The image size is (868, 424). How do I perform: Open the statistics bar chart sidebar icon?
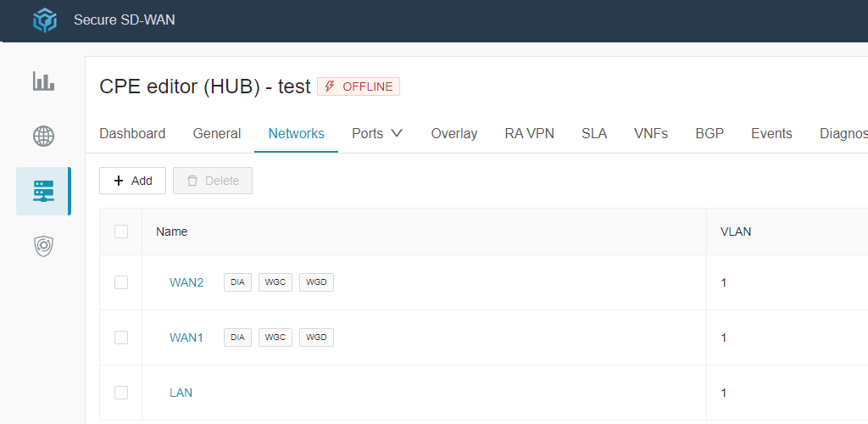tap(43, 81)
